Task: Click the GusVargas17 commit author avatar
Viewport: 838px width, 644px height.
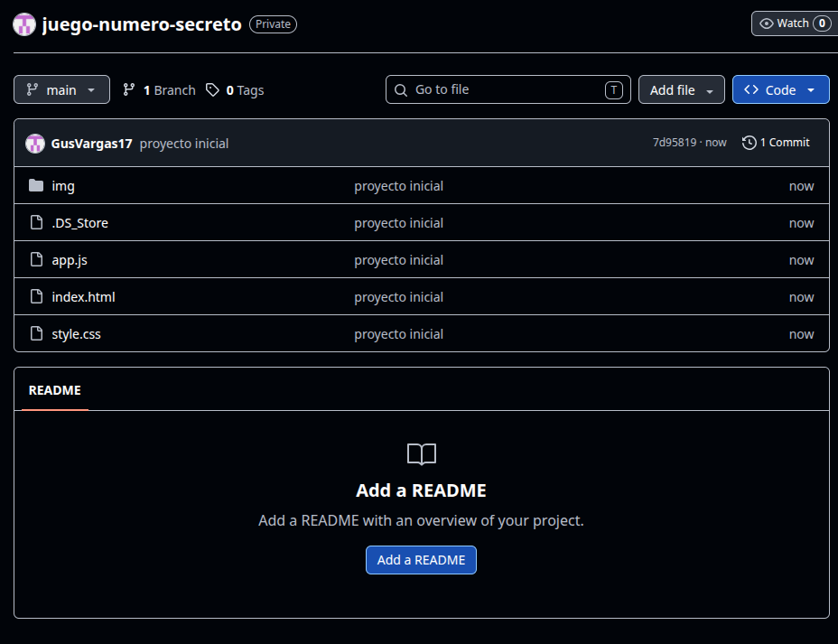Action: [x=35, y=144]
